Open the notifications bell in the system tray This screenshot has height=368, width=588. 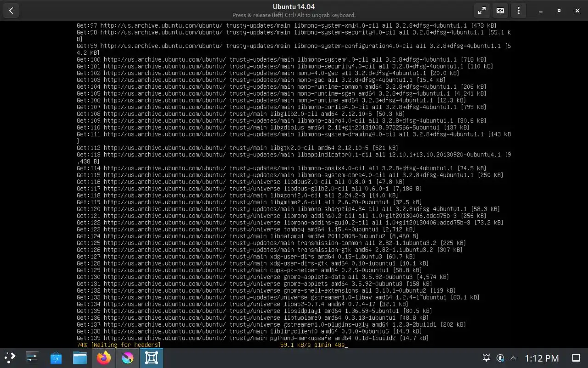[x=486, y=358]
